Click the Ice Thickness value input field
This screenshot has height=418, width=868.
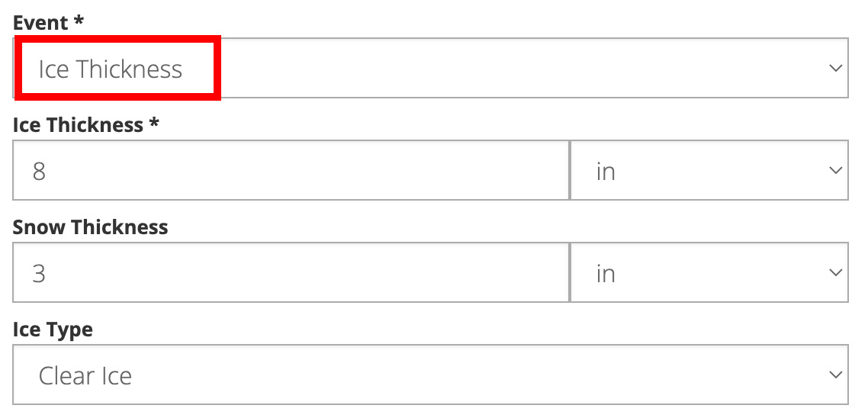coord(290,171)
